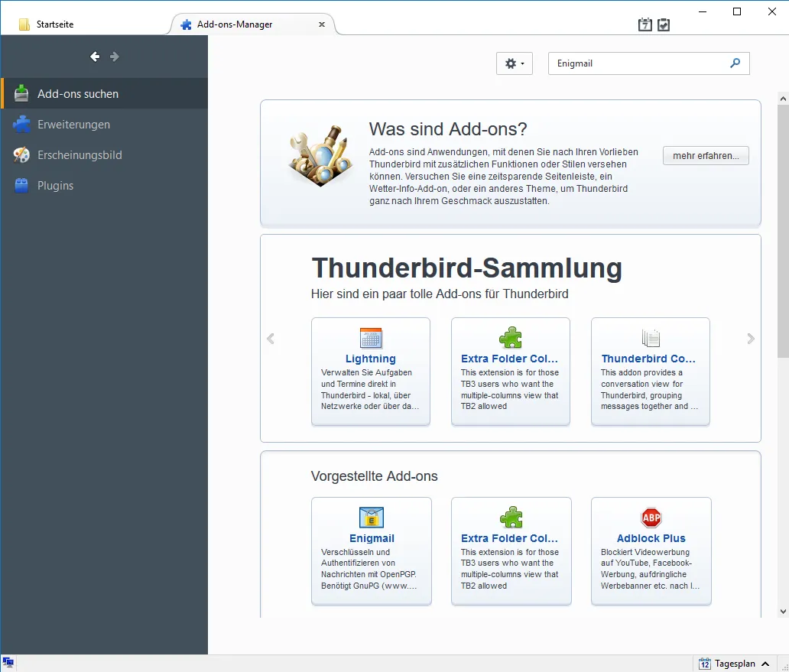Click the network status icon in status bar
The height and width of the screenshot is (672, 789).
pos(8,662)
